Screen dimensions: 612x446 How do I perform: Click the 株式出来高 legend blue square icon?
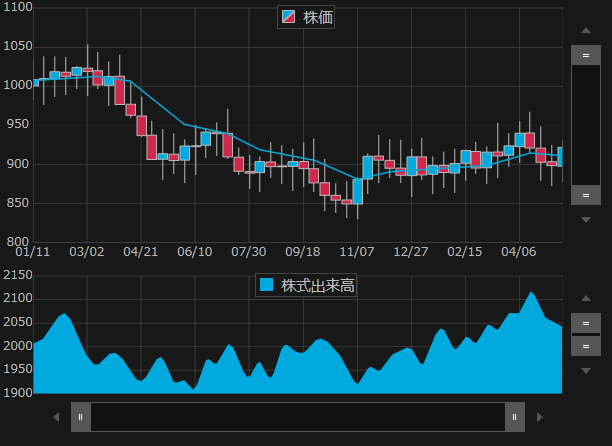(x=267, y=285)
